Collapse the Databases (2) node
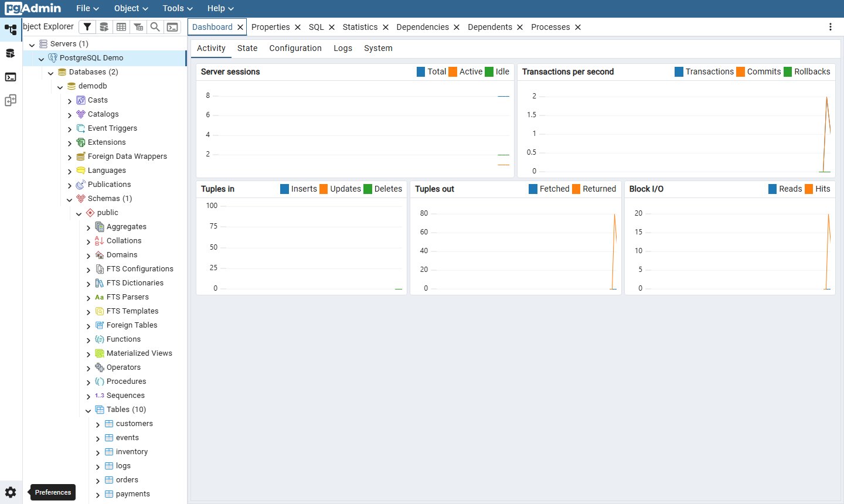This screenshot has width=844, height=504. coord(50,73)
